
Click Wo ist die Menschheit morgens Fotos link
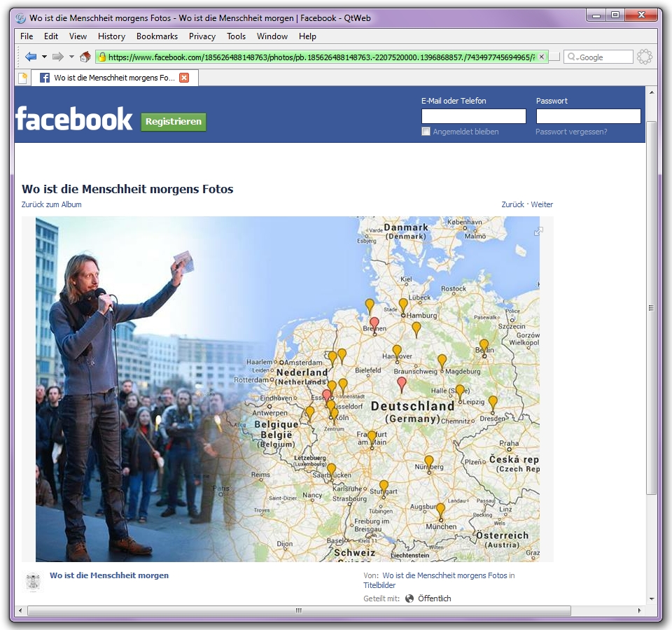pos(444,575)
